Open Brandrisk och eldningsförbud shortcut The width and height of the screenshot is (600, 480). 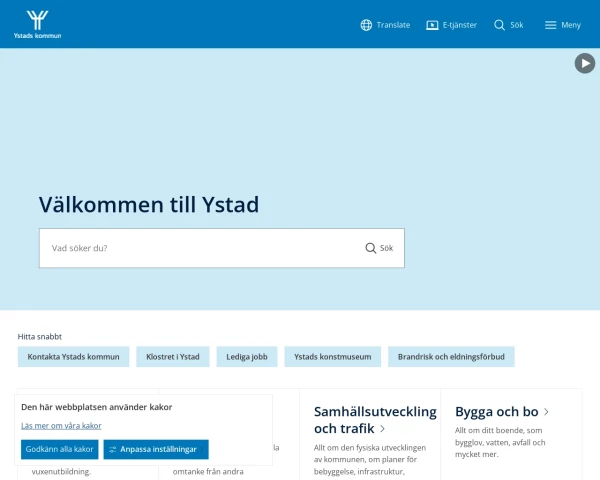(x=451, y=357)
